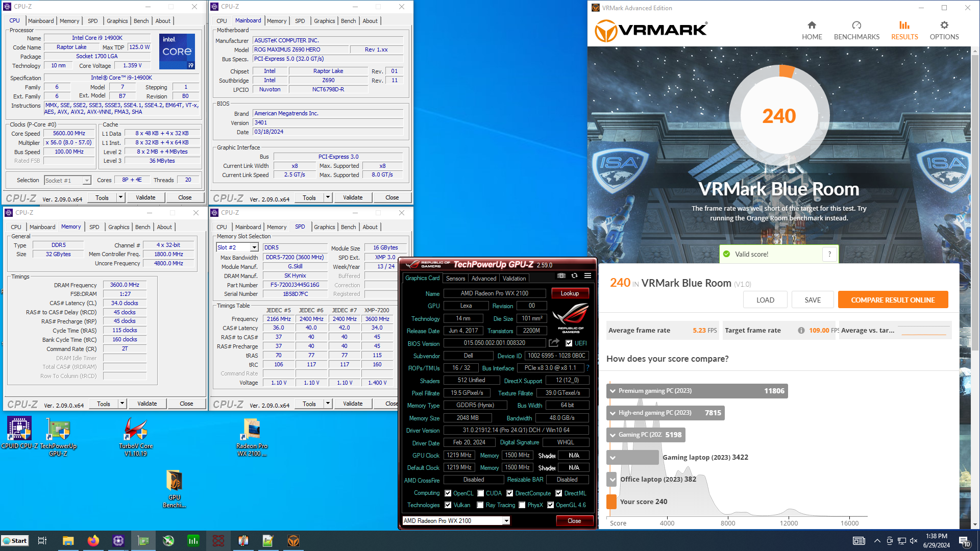The width and height of the screenshot is (980, 551).
Task: Expand Premium gaming PC (2023) comparison
Action: 697,391
